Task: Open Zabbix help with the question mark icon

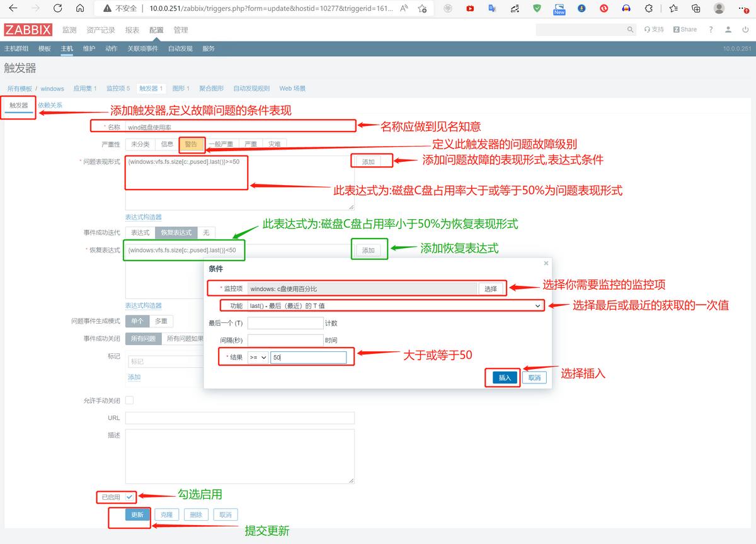Action: click(x=711, y=29)
